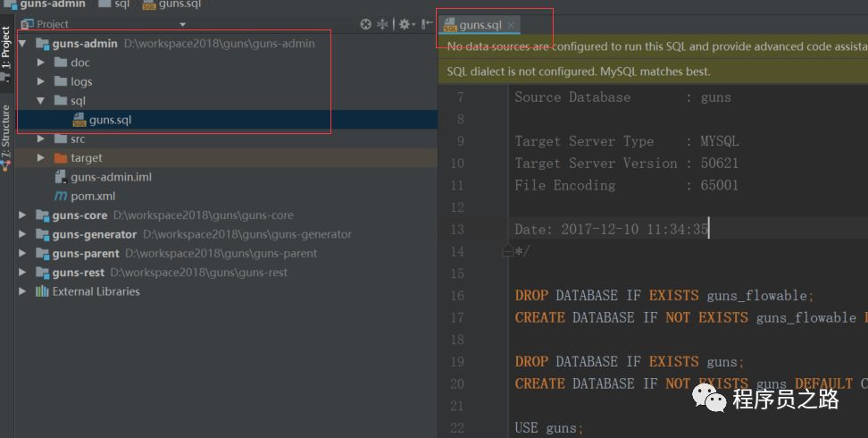This screenshot has width=868, height=438.
Task: Click the collapse all icon in Project panel
Action: (382, 24)
